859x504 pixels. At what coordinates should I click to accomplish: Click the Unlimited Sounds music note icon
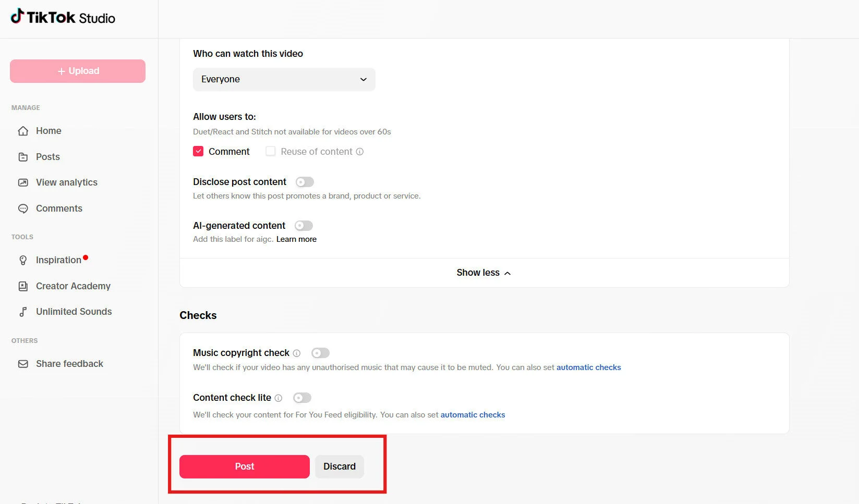[x=23, y=312]
